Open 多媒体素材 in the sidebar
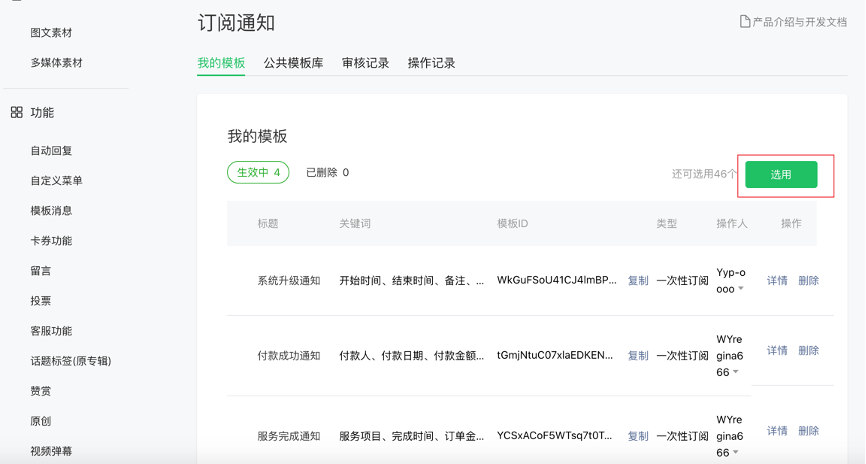This screenshot has height=464, width=866. [x=56, y=63]
